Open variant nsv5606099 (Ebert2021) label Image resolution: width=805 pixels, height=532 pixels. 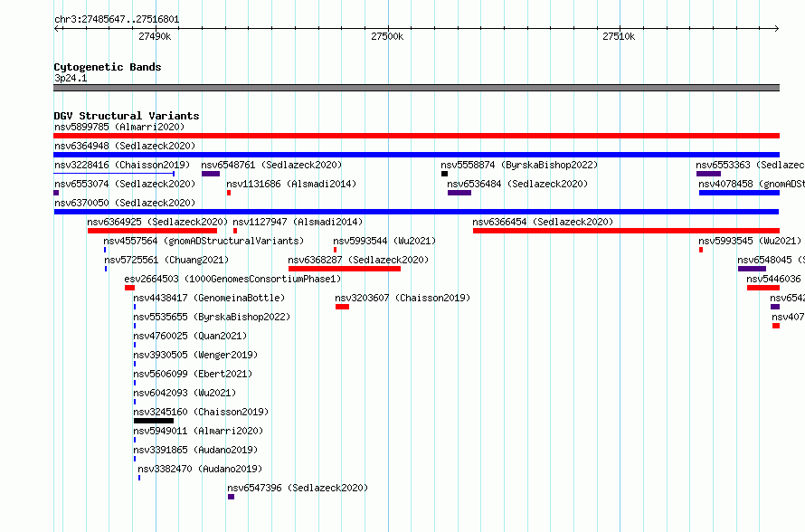tap(193, 374)
